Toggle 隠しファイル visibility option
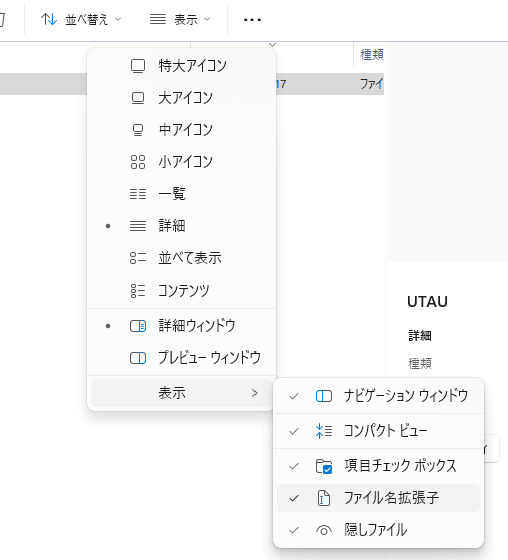The image size is (508, 560). coord(378,530)
